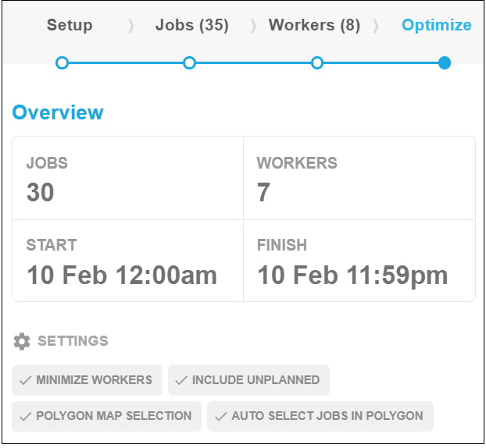The height and width of the screenshot is (448, 486).
Task: Click the WORKERS count value 7
Action: [x=263, y=192]
